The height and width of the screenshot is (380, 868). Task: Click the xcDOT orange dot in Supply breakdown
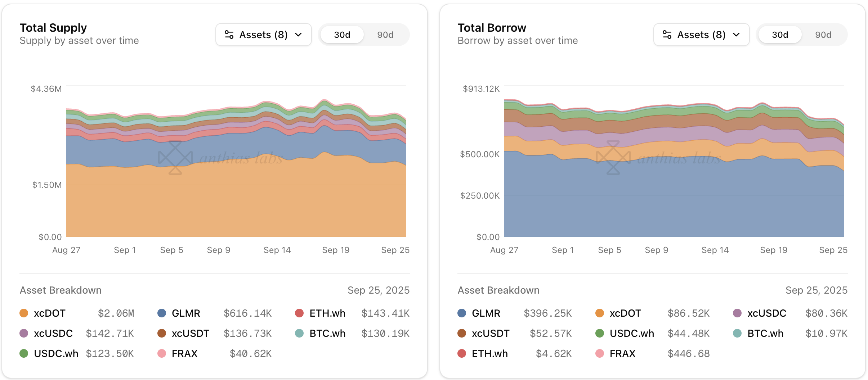24,313
